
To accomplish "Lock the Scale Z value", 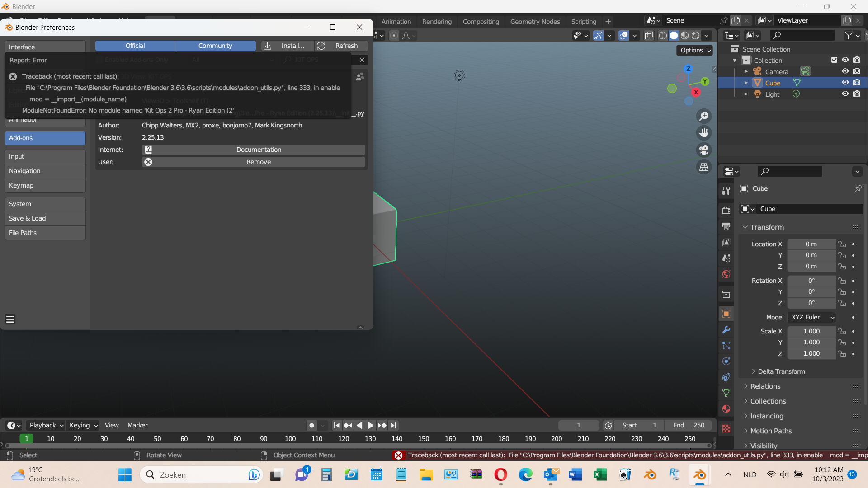I will point(842,353).
